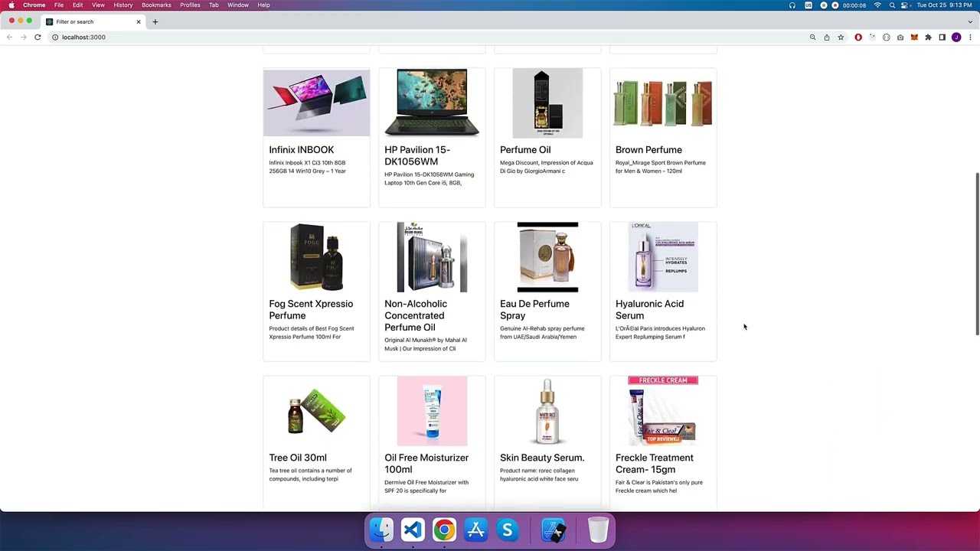This screenshot has height=551, width=980.
Task: Open the camera screenshot extension
Action: (x=900, y=37)
